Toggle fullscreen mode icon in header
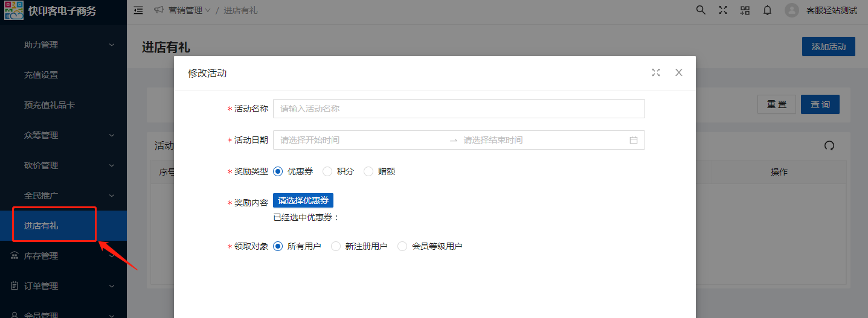 point(723,10)
